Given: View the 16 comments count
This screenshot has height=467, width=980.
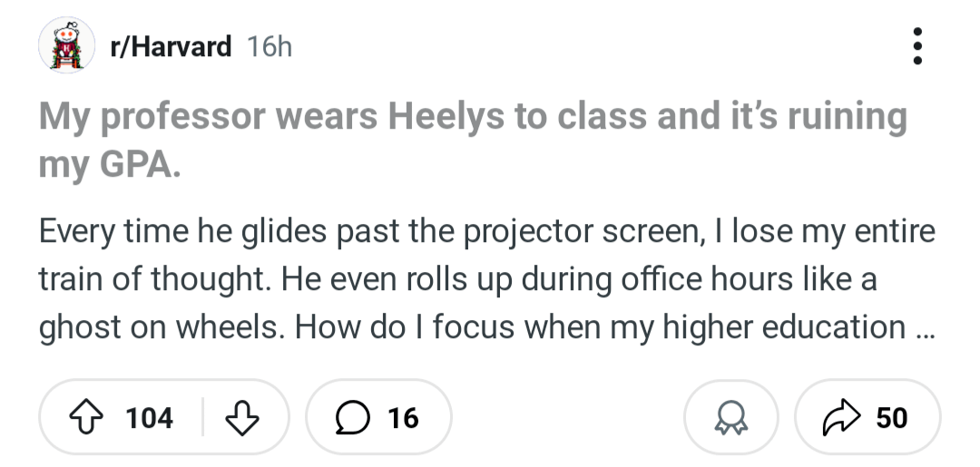Looking at the screenshot, I should [x=403, y=417].
